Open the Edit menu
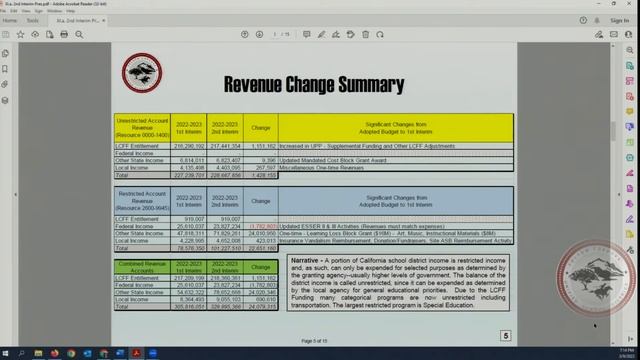This screenshot has height=360, width=640. [14, 11]
